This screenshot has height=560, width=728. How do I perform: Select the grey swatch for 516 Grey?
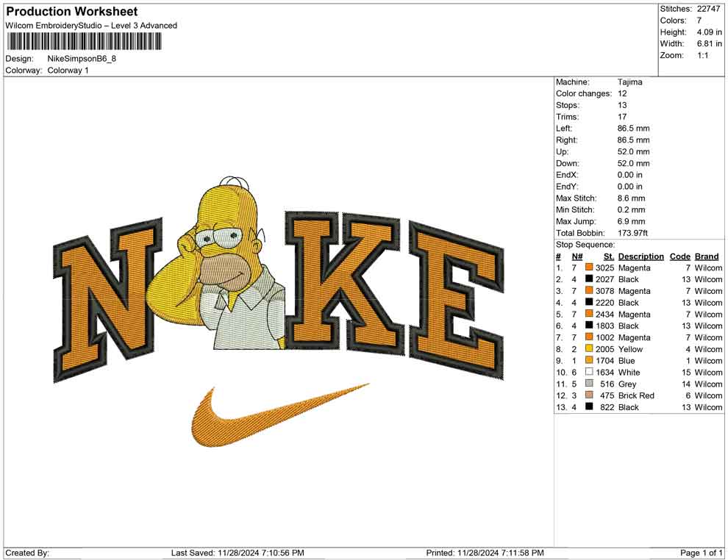click(589, 383)
